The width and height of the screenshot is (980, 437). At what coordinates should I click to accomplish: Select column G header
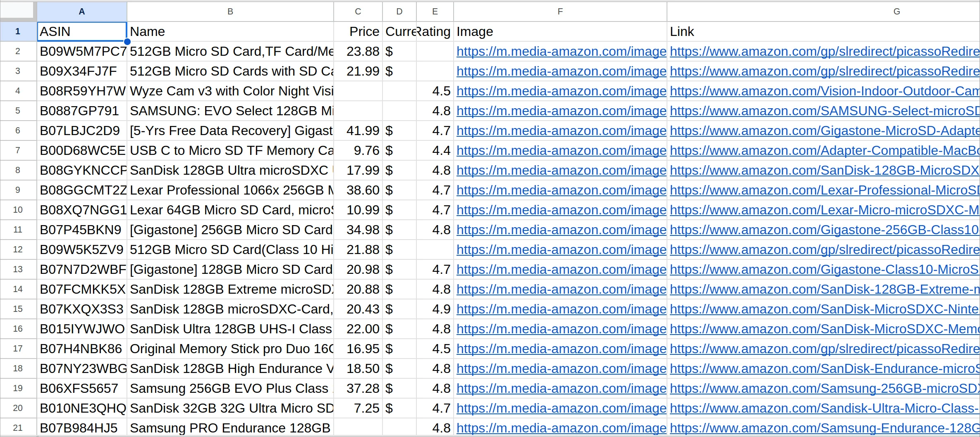(896, 12)
